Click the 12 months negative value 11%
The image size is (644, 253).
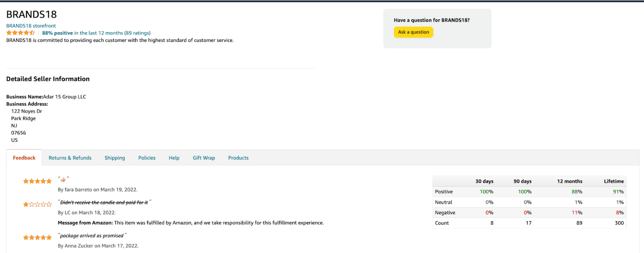(577, 213)
